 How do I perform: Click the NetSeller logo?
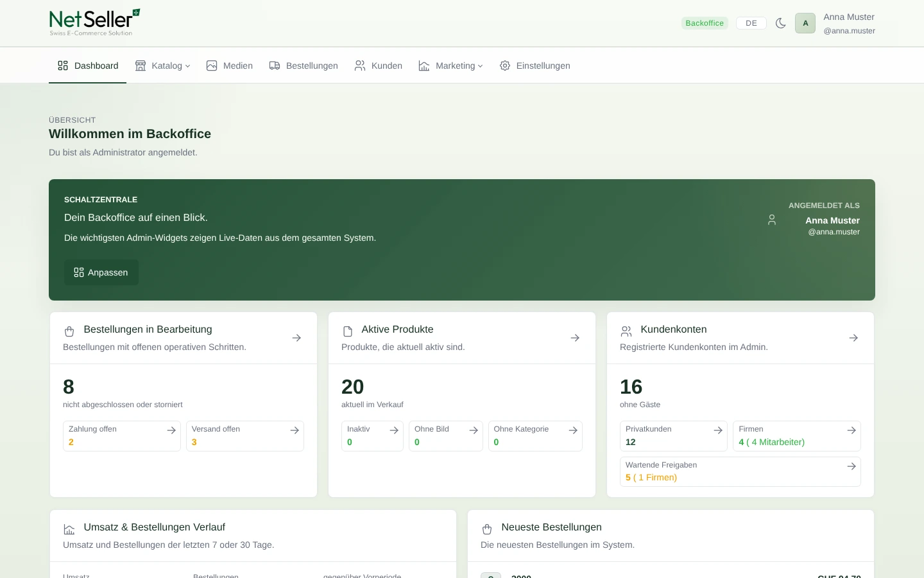click(95, 22)
